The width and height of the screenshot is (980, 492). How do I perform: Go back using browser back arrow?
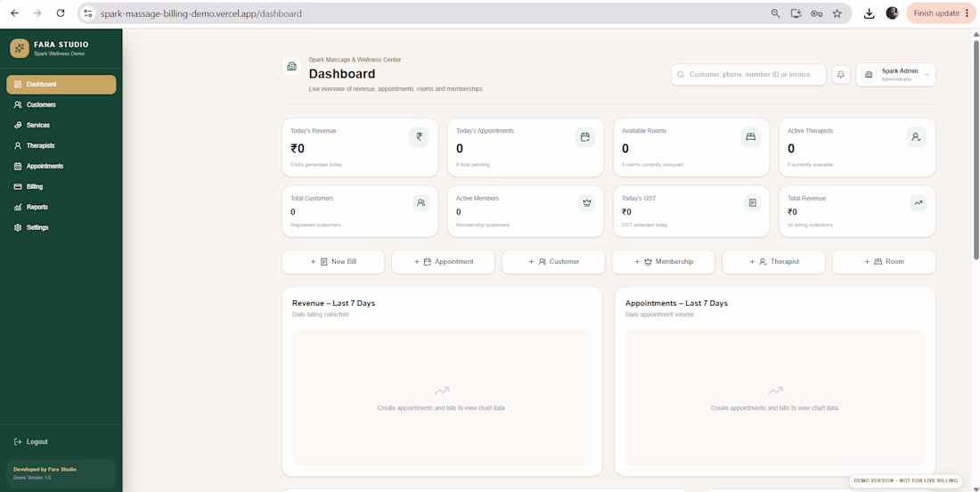(15, 13)
